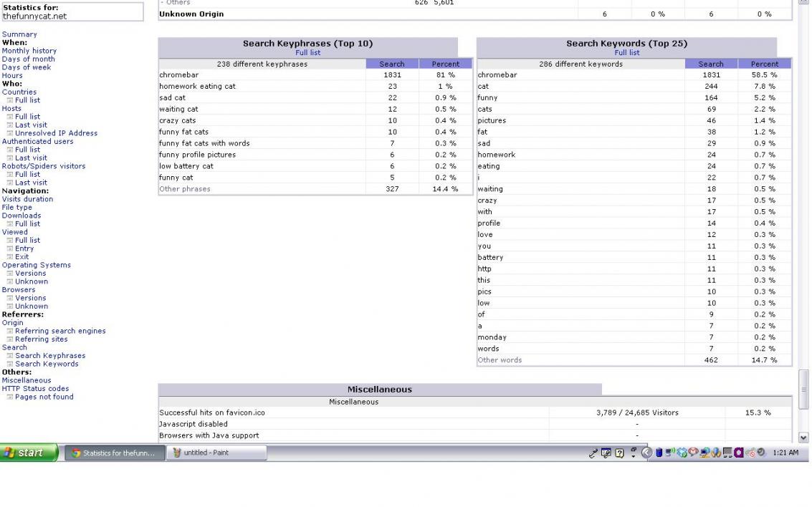Open Full list under Search Keyphrases
Screen dimensions: 812x507
(308, 53)
